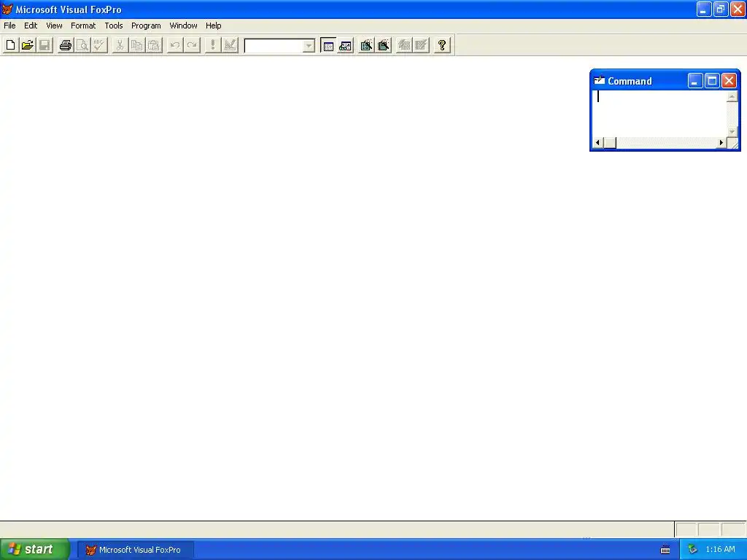Open the Help menu
Viewport: 747px width, 560px height.
pos(213,26)
